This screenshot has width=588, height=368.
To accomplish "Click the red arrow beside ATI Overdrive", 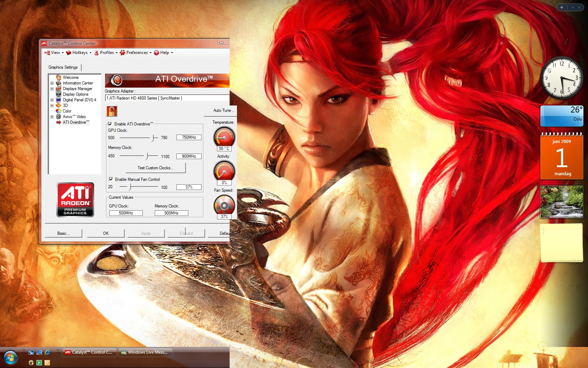I will tap(58, 122).
